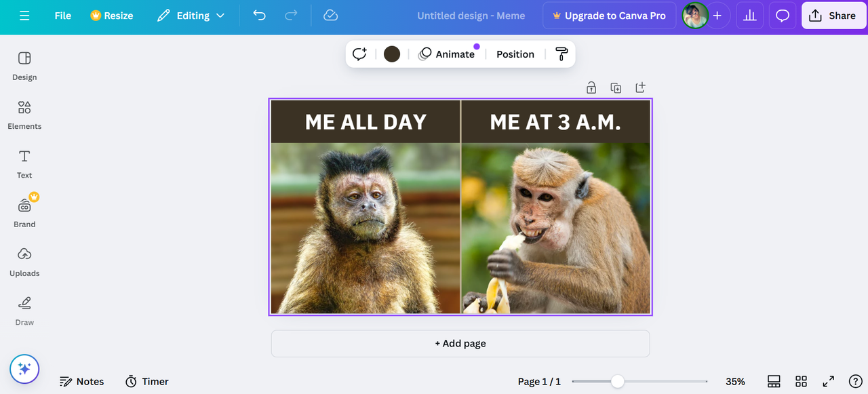Click Position in floating toolbar
This screenshot has height=394, width=868.
[515, 54]
